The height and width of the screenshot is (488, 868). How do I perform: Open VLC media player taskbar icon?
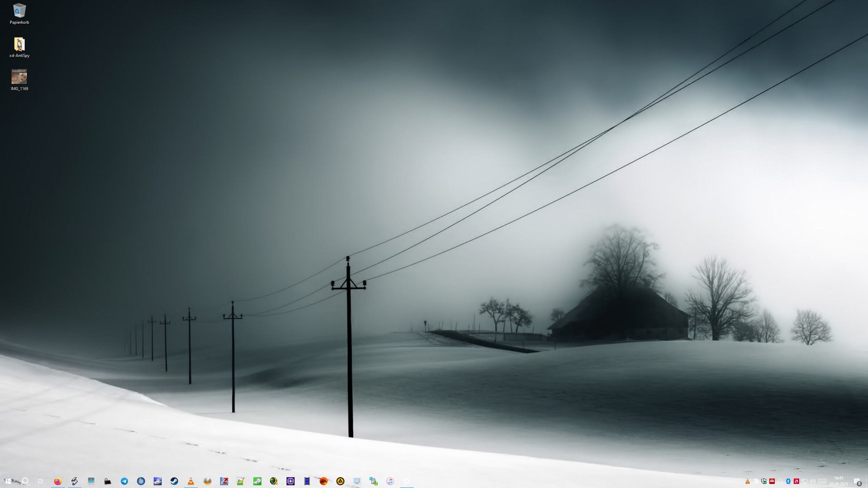click(x=191, y=481)
